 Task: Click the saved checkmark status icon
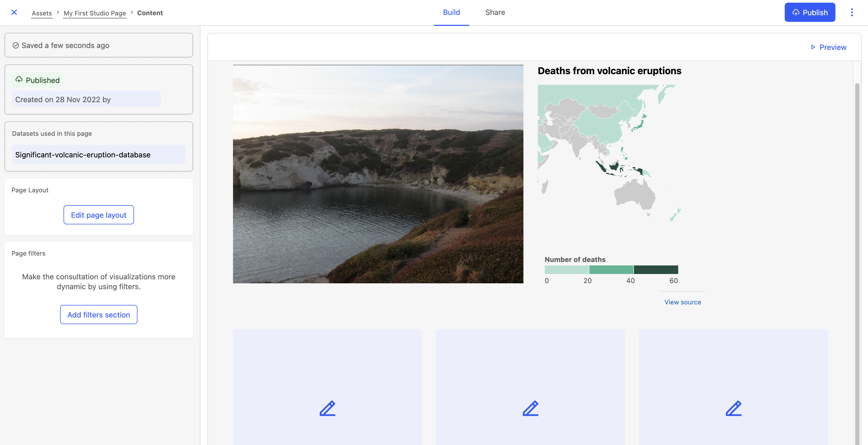[15, 45]
